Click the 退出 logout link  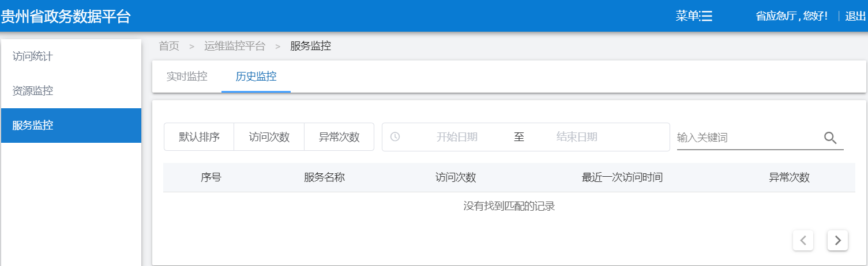(x=855, y=16)
